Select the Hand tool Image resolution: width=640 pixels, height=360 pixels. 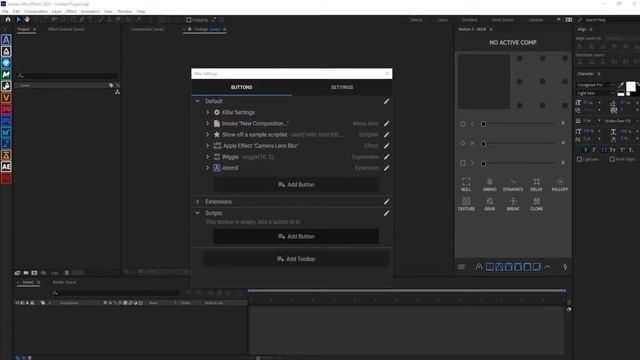point(27,19)
